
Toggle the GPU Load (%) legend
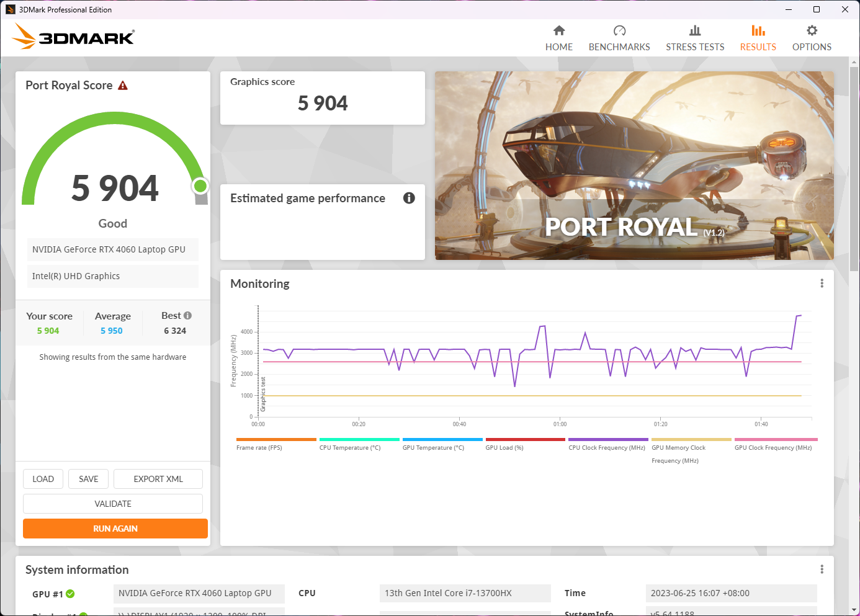[504, 447]
